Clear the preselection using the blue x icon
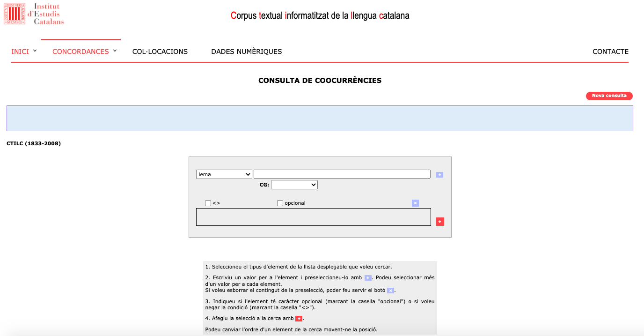Viewport: 644px width, 336px height. click(x=415, y=202)
